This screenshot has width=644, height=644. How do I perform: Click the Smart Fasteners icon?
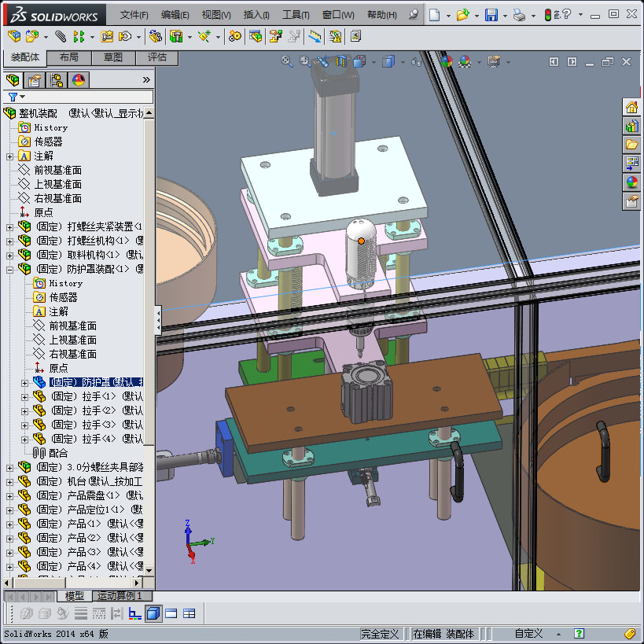coord(107,36)
